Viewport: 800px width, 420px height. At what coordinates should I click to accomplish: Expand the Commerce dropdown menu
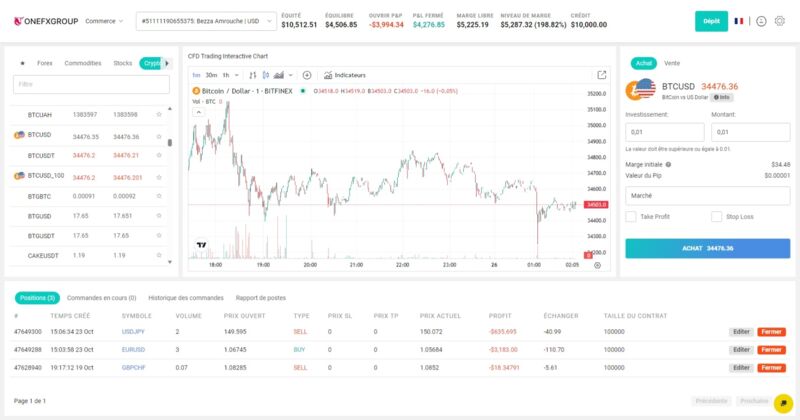click(104, 21)
